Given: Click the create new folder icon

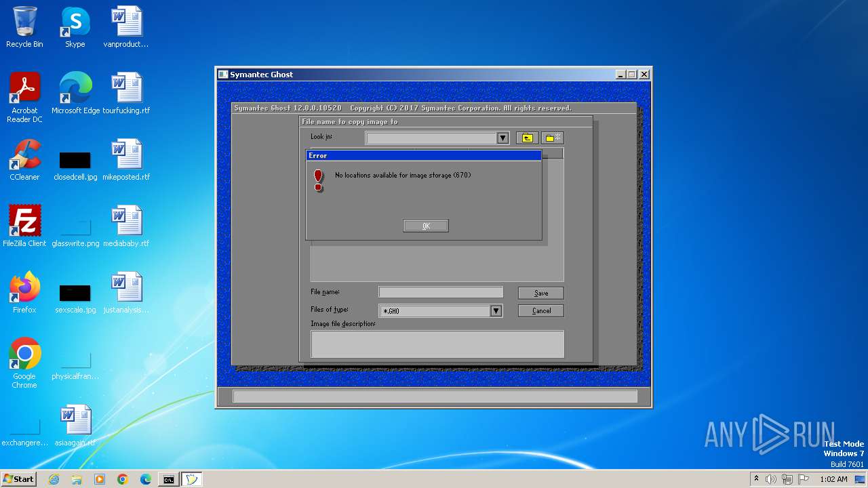Looking at the screenshot, I should coord(553,138).
